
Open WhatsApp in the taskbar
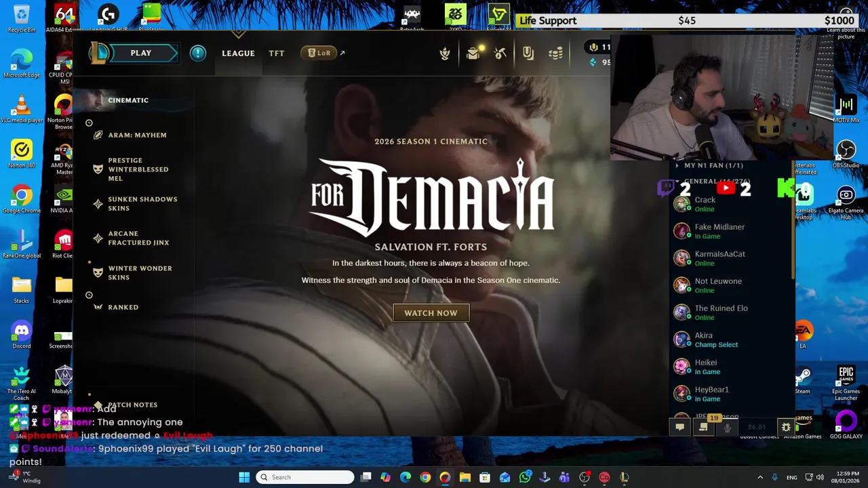click(x=525, y=477)
